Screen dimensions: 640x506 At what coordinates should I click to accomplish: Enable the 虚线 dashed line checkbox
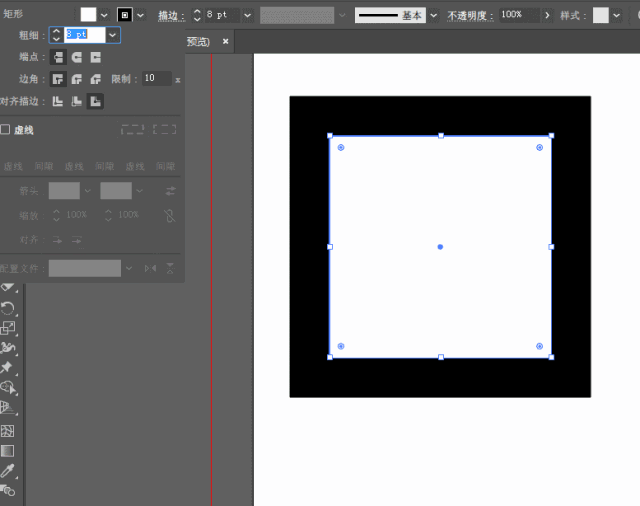pyautogui.click(x=5, y=130)
